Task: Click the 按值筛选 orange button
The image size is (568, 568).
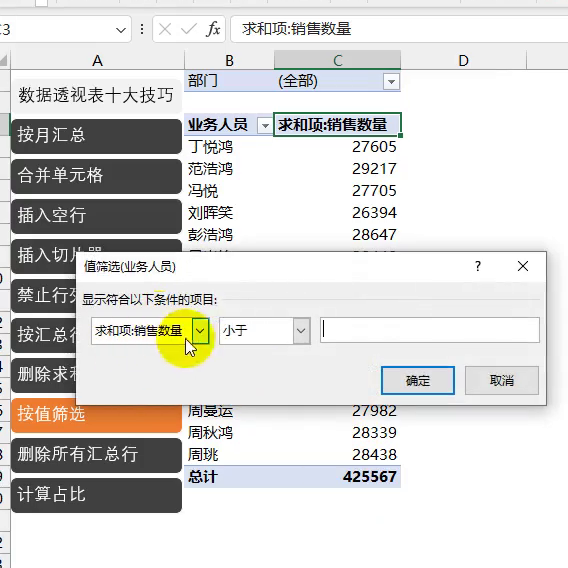Action: pos(96,415)
